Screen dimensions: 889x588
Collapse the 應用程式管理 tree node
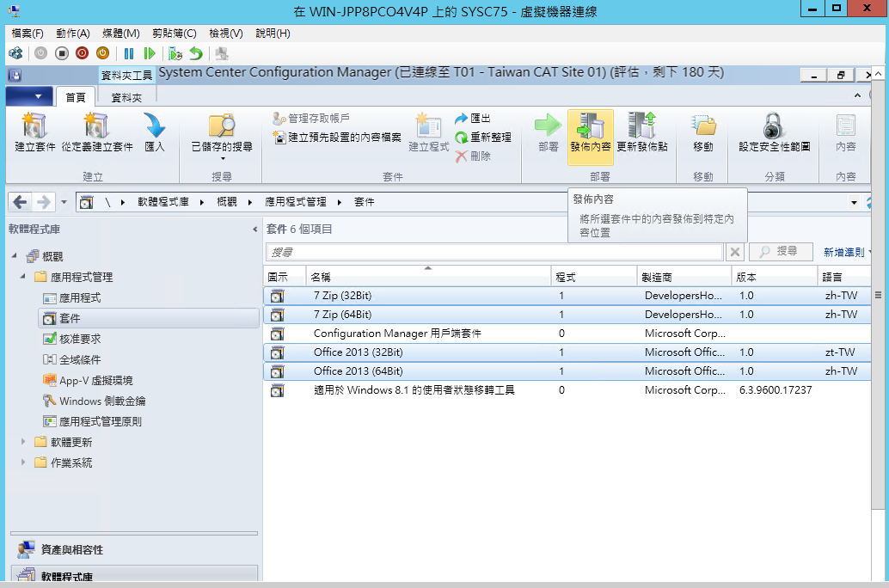[x=23, y=276]
